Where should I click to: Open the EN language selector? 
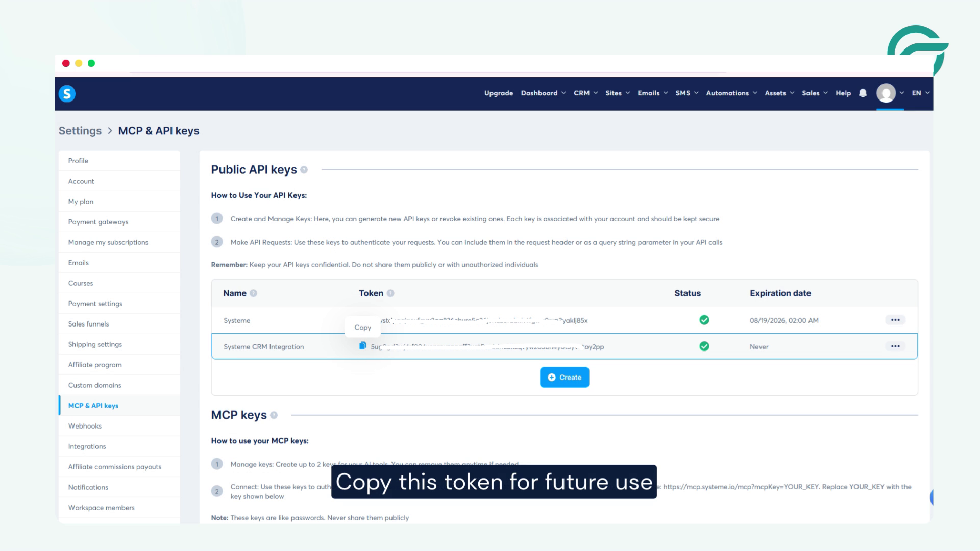click(921, 93)
